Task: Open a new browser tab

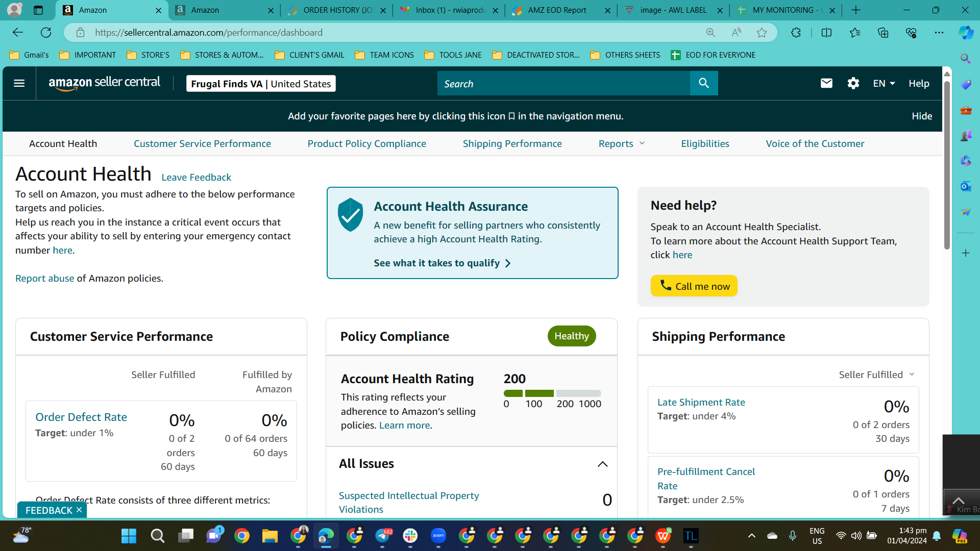Action: (856, 10)
